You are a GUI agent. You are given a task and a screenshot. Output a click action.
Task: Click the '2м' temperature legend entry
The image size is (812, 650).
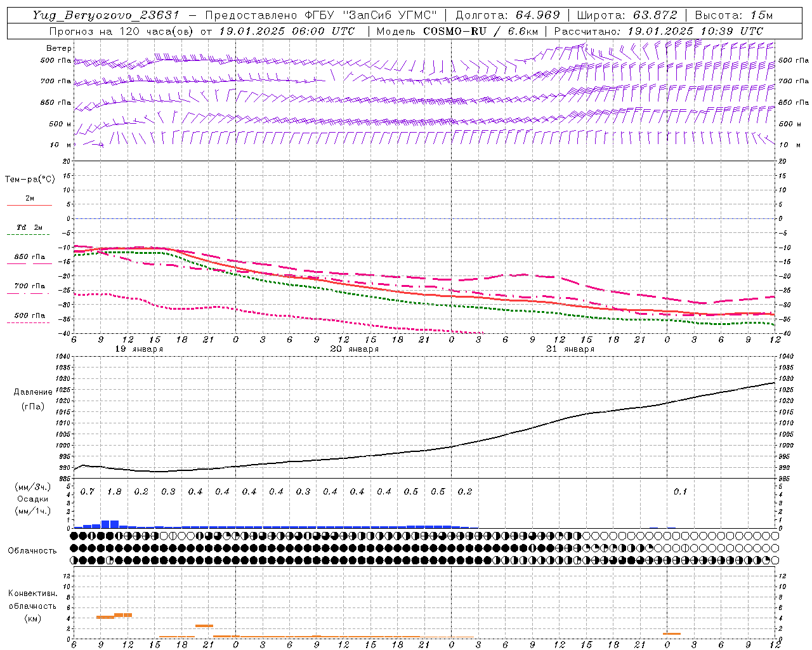point(30,199)
